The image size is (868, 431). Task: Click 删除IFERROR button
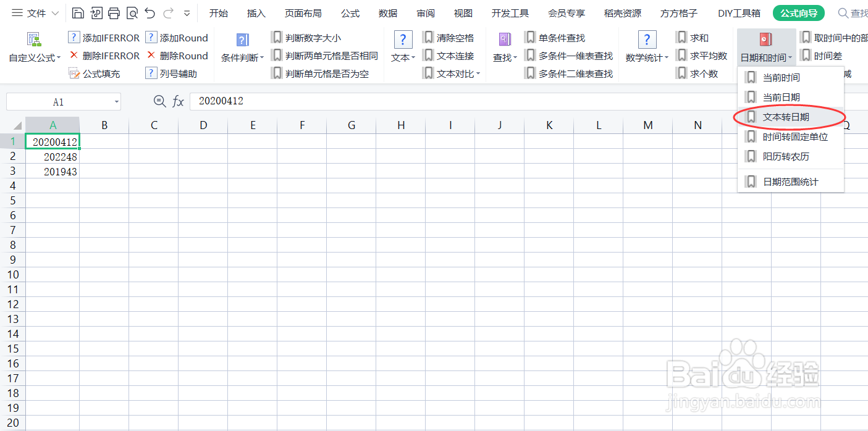(104, 56)
